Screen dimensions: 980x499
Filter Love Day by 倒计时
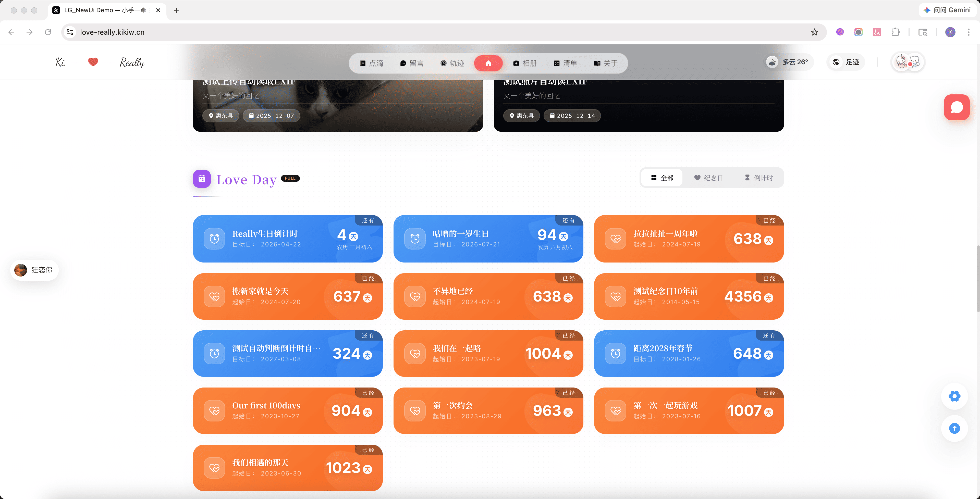tap(758, 178)
